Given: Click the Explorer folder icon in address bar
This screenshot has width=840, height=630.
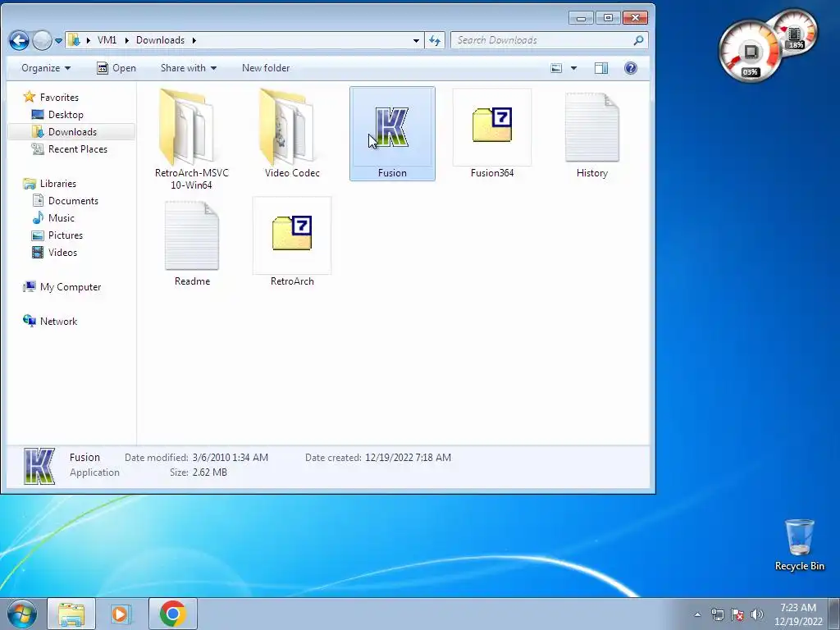Looking at the screenshot, I should 75,40.
